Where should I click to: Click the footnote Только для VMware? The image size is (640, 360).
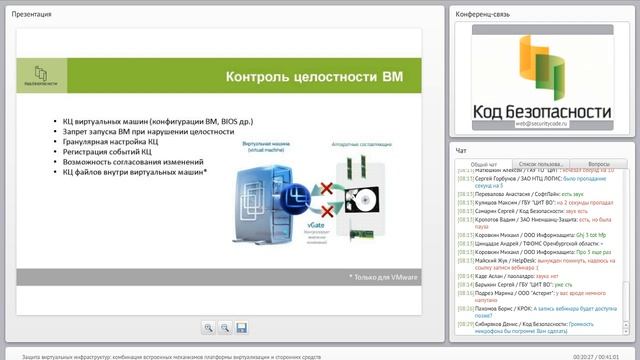click(383, 277)
